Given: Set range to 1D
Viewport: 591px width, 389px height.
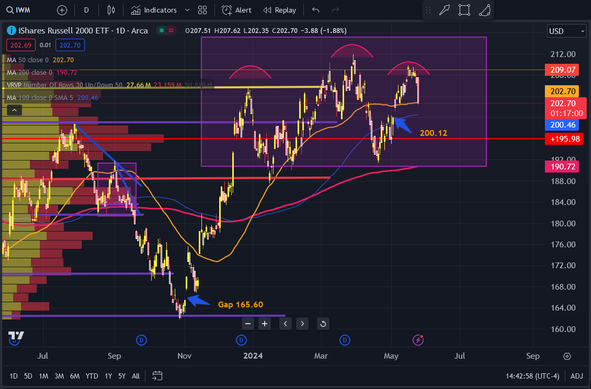Looking at the screenshot, I should tap(14, 376).
